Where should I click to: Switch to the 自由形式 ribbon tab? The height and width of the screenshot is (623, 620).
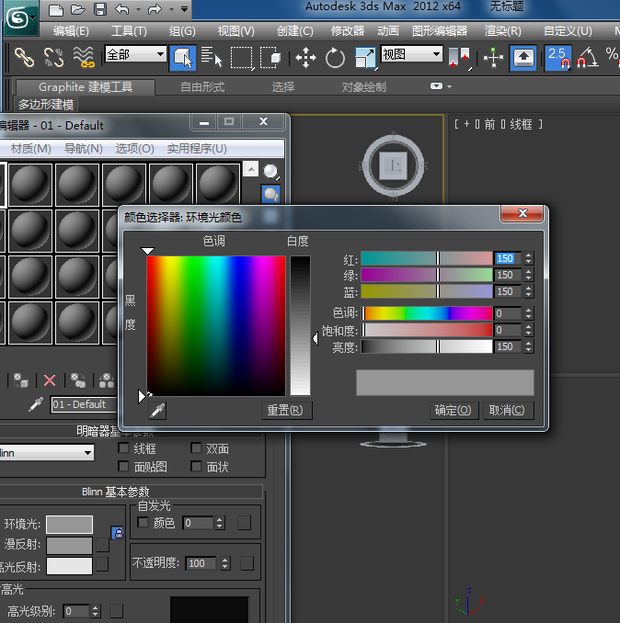point(202,87)
